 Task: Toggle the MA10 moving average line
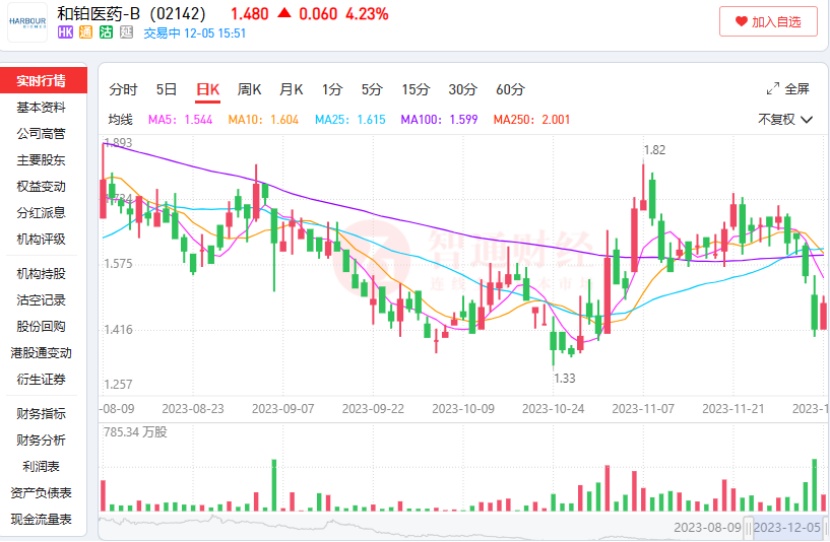264,119
